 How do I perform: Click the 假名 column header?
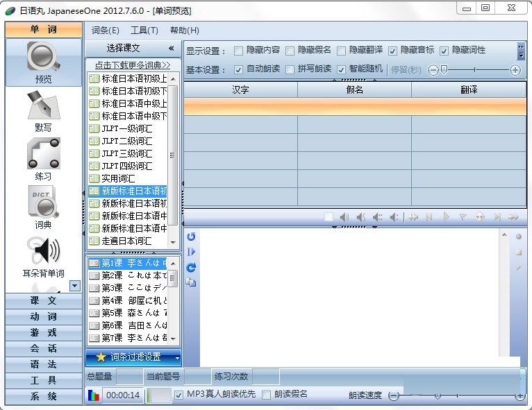pyautogui.click(x=355, y=89)
